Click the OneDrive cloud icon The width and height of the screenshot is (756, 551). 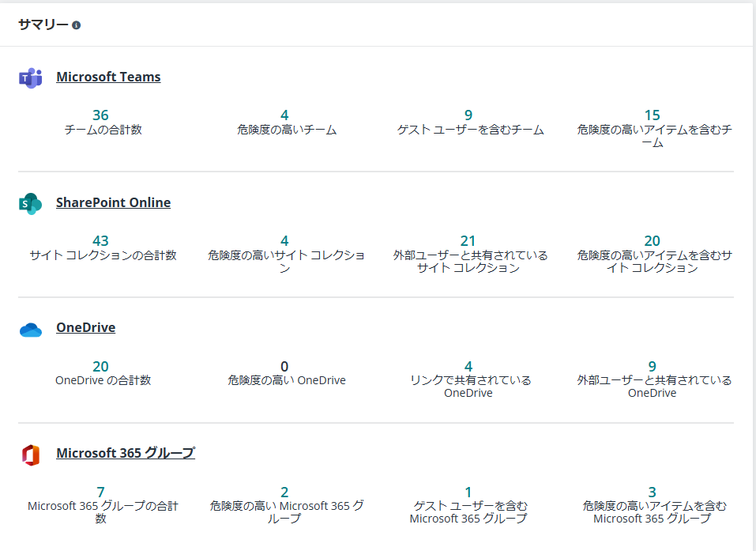pos(30,330)
